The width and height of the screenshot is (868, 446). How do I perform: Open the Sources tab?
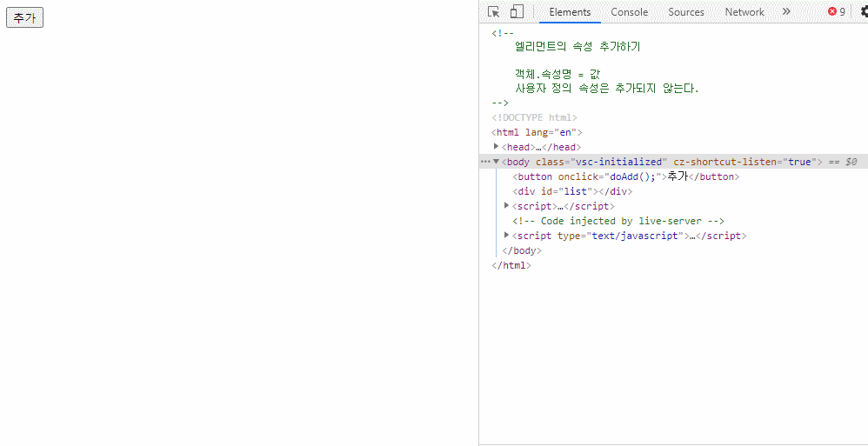point(686,12)
